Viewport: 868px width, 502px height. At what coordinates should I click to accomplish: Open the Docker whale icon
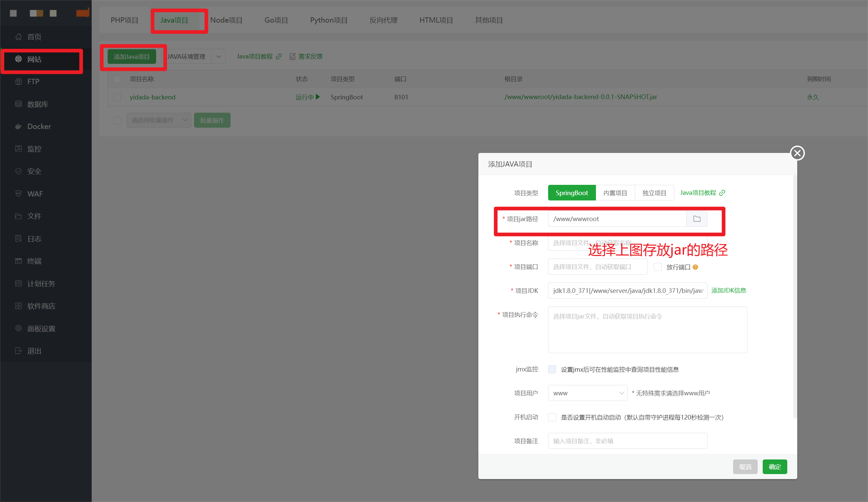[x=19, y=126]
